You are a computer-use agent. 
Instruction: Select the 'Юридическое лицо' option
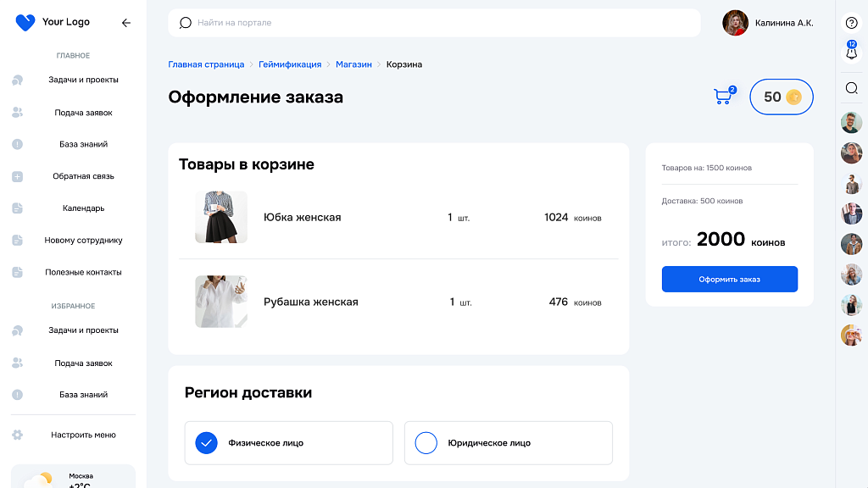point(508,442)
